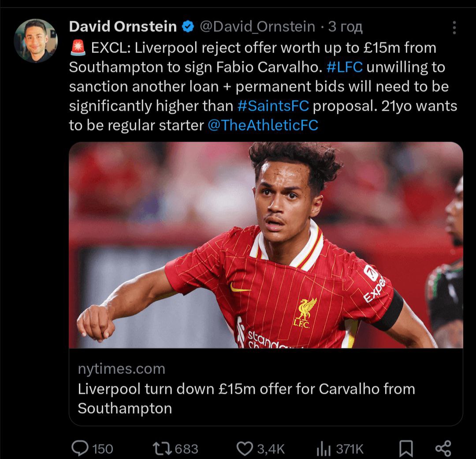Image resolution: width=476 pixels, height=459 pixels.
Task: Click the tweet timestamp '3 год'
Action: (x=346, y=27)
